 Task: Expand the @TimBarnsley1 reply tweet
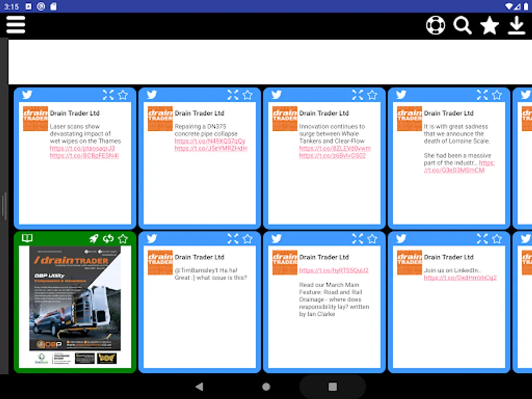point(233,239)
